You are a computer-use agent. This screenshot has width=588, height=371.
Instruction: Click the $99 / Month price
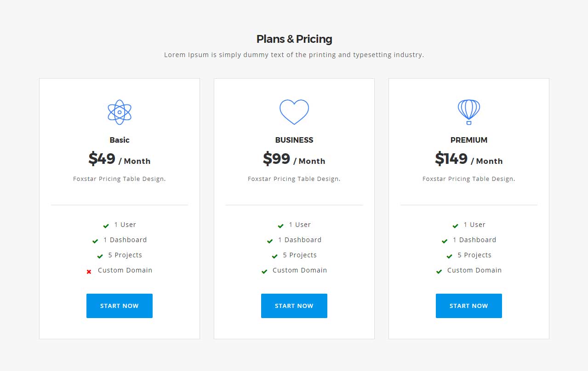294,159
